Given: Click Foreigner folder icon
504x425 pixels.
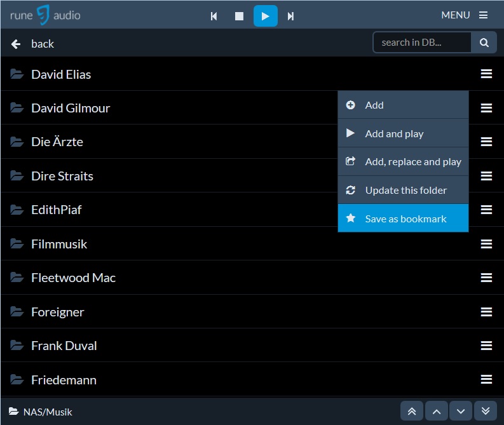Looking at the screenshot, I should click(17, 311).
